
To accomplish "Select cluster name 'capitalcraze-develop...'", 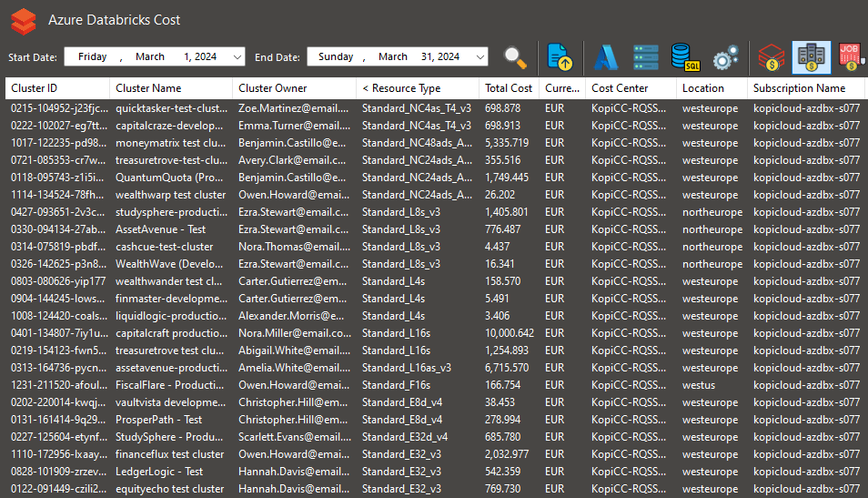I will [171, 126].
